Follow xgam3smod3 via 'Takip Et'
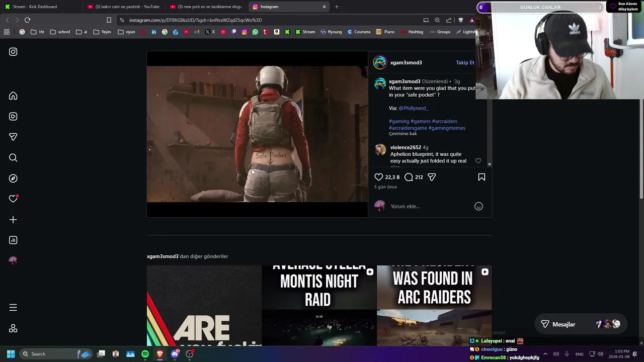This screenshot has height=362, width=644. (465, 62)
